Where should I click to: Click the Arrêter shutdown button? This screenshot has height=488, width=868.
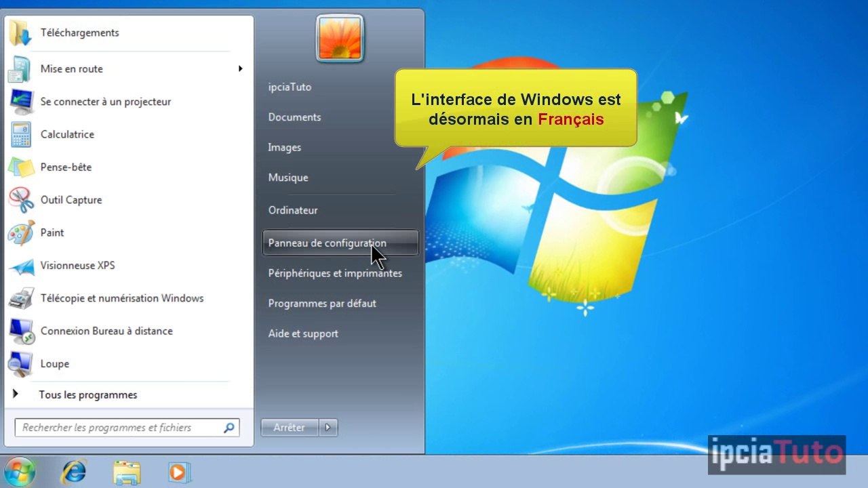coord(290,428)
